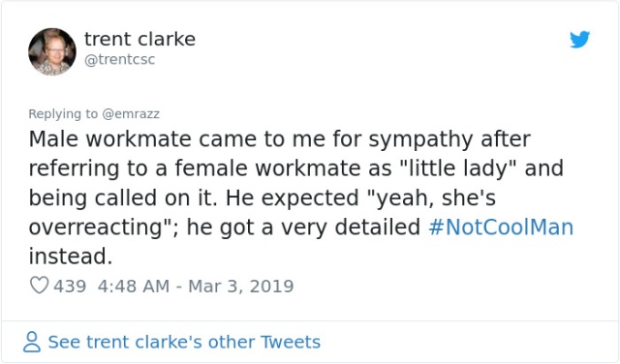Click the word 'sympathy' in first line

click(420, 140)
